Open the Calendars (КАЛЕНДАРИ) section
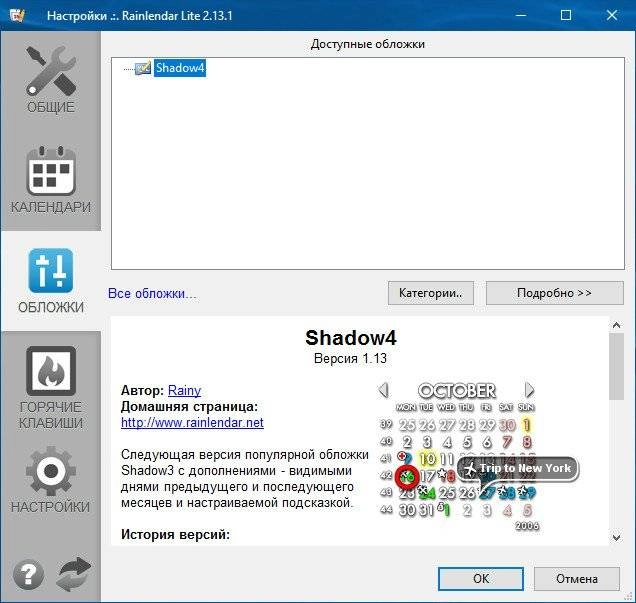 [x=51, y=180]
